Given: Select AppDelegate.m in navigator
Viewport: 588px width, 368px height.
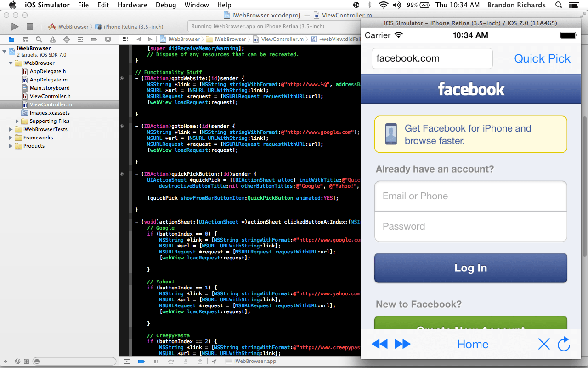Looking at the screenshot, I should pos(48,80).
